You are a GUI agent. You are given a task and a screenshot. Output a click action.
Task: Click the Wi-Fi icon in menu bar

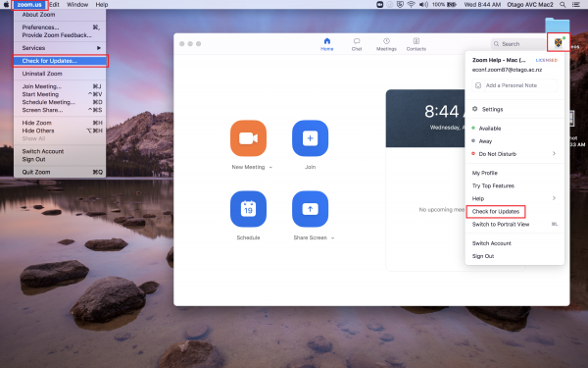(x=412, y=5)
